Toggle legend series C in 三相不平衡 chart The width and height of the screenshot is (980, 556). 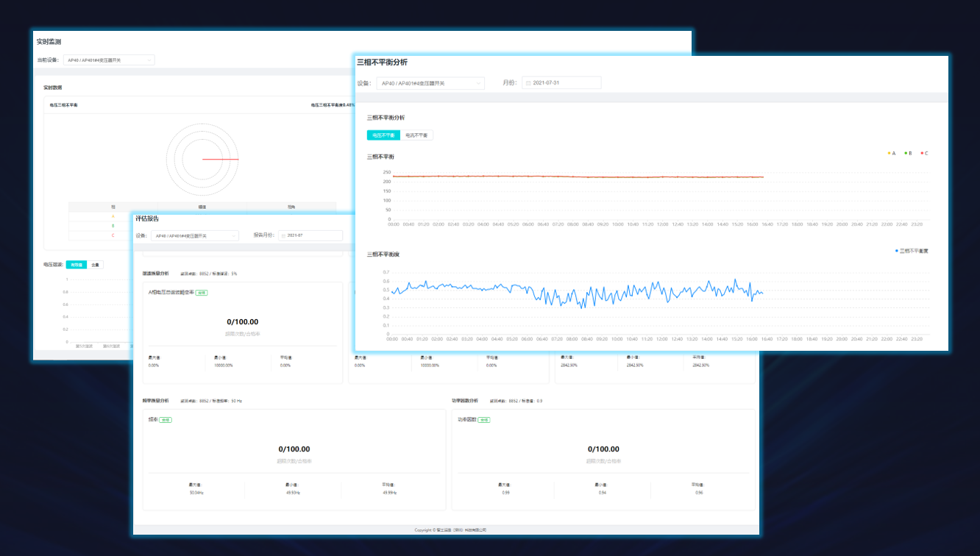tap(924, 154)
